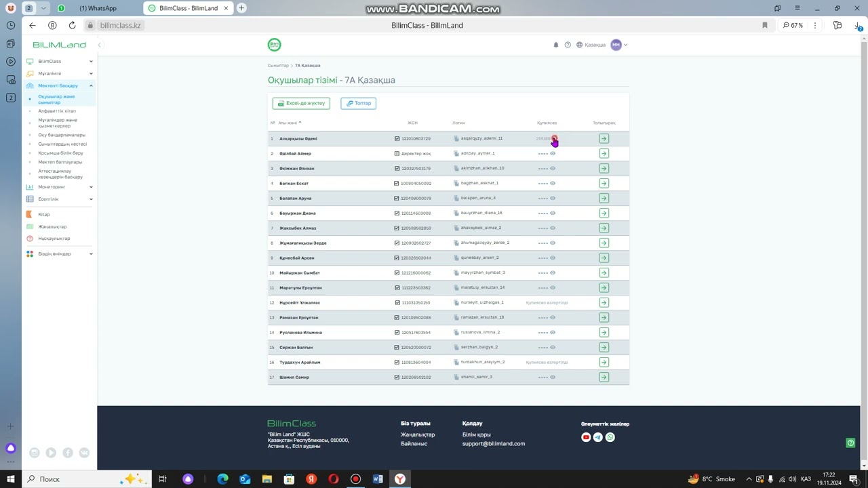Copy login asqarqyzy_ademi_11 icon
The width and height of the screenshot is (868, 488).
[456, 138]
